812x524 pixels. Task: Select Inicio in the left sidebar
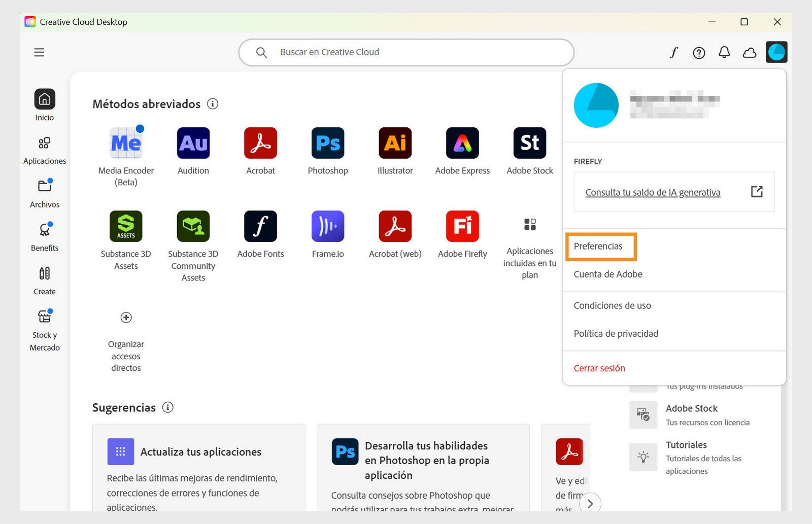pos(45,104)
